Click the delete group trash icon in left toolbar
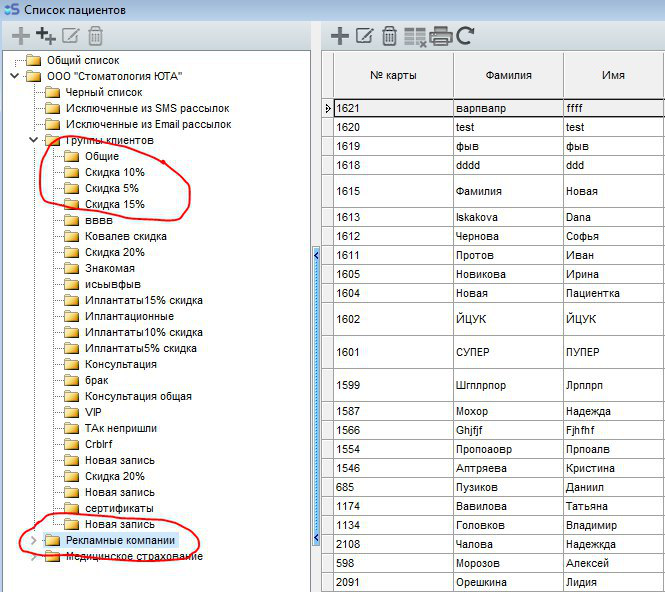The height and width of the screenshot is (592, 665). click(95, 37)
